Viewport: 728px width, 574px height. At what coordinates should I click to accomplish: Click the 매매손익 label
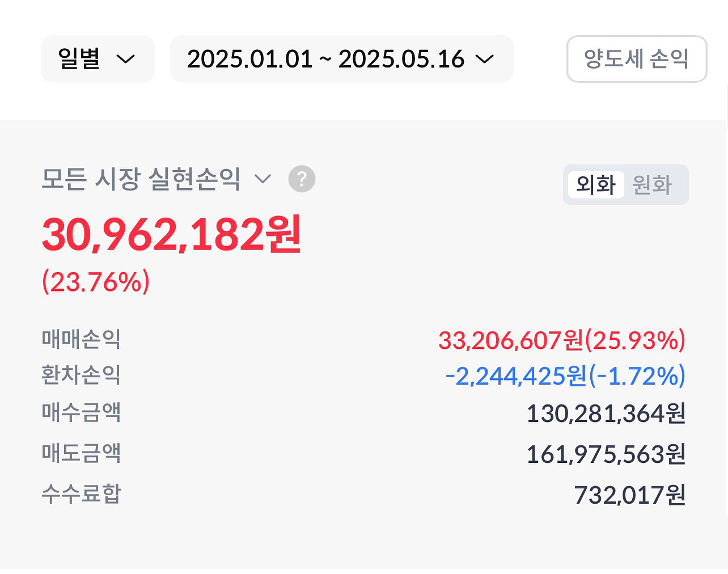[x=81, y=339]
